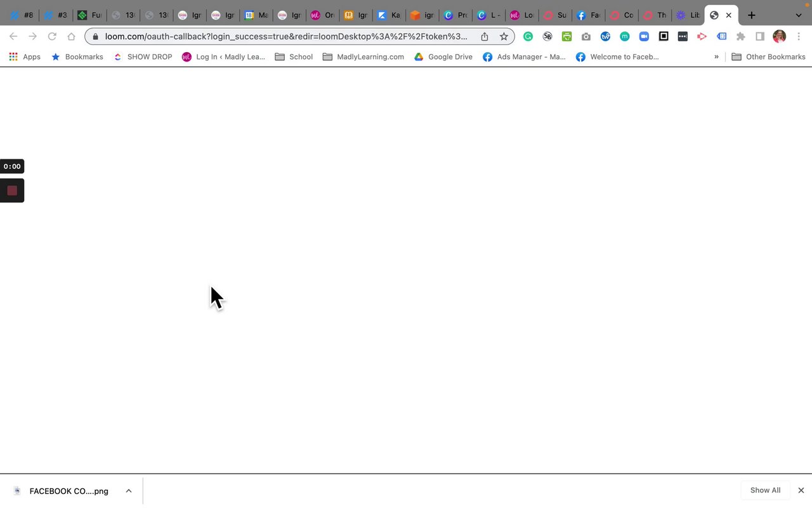Click the loom.com address bar URL

coord(286,37)
